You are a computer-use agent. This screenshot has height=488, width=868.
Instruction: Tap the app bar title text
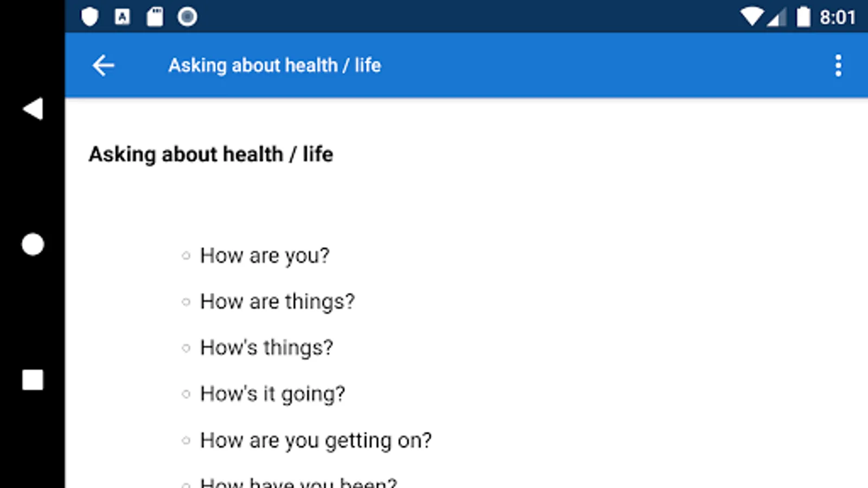tap(275, 66)
